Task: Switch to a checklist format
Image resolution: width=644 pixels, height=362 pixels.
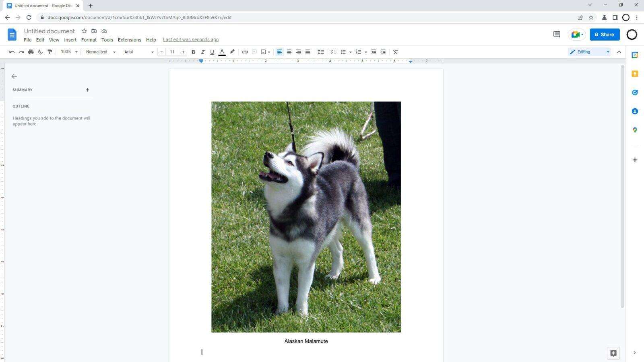Action: pos(333,51)
